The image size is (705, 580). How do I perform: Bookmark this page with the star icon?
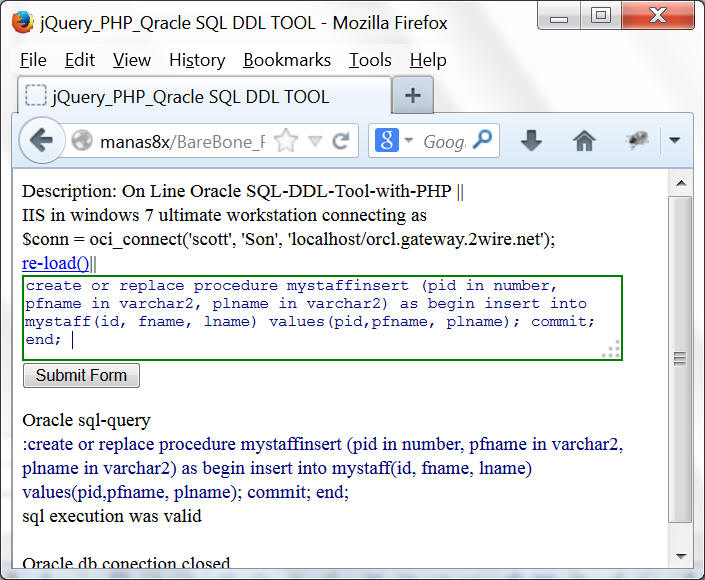(286, 141)
